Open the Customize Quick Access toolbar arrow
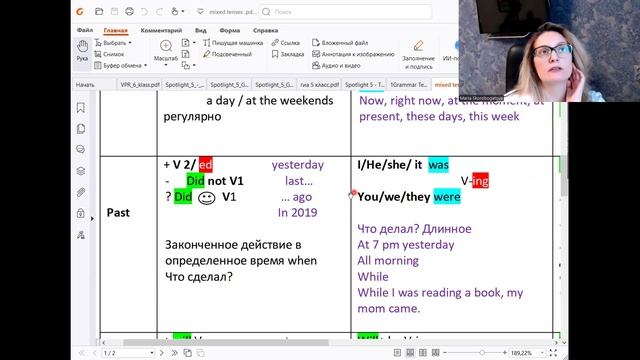The height and width of the screenshot is (360, 640). [x=200, y=12]
